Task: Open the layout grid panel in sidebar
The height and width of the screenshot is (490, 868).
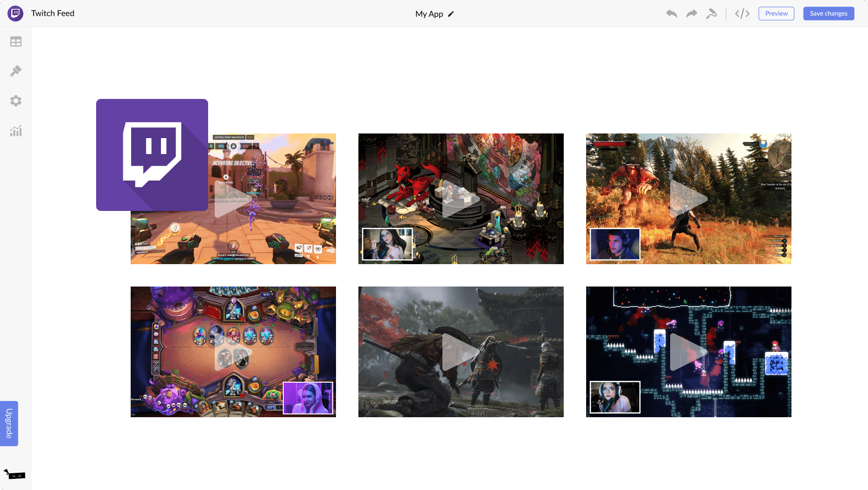Action: [x=16, y=42]
